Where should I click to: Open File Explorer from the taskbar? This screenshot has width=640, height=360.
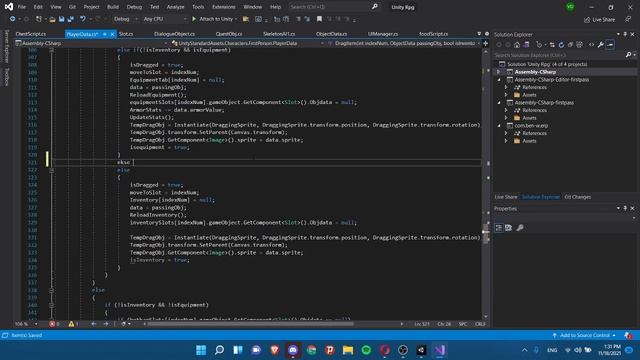[348, 350]
